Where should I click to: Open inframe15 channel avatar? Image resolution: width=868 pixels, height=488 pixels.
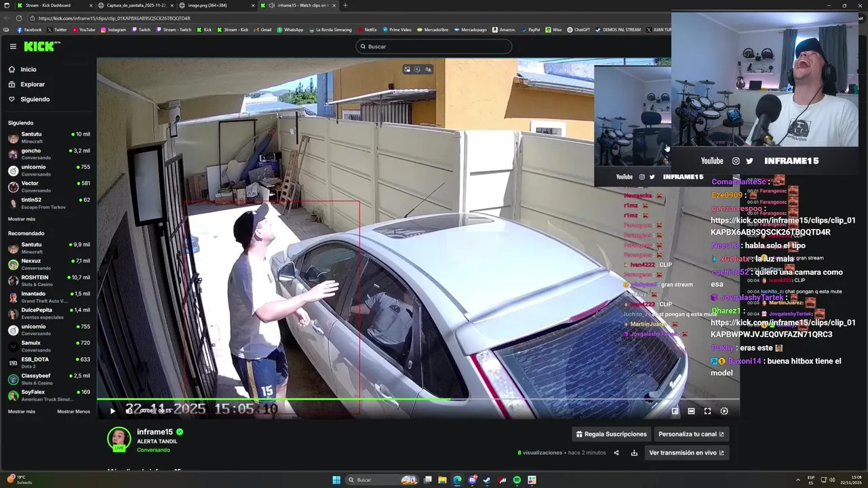[x=119, y=439]
